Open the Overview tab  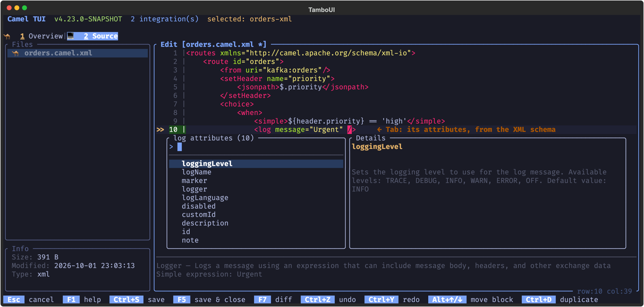point(41,36)
